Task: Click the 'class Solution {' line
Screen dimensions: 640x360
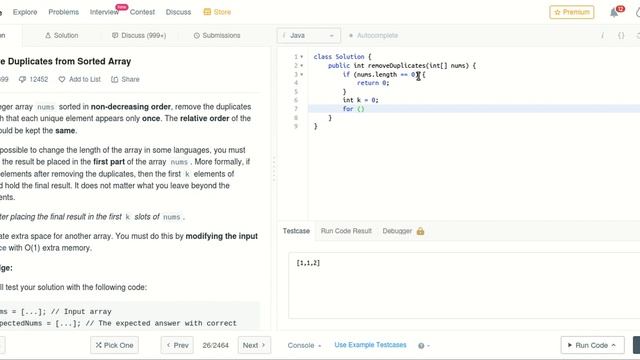Action: [x=342, y=57]
